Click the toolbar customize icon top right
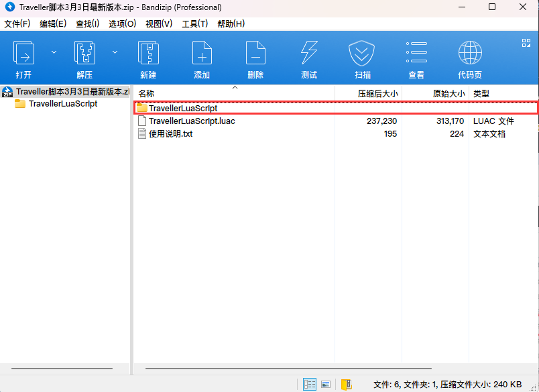 click(x=526, y=42)
